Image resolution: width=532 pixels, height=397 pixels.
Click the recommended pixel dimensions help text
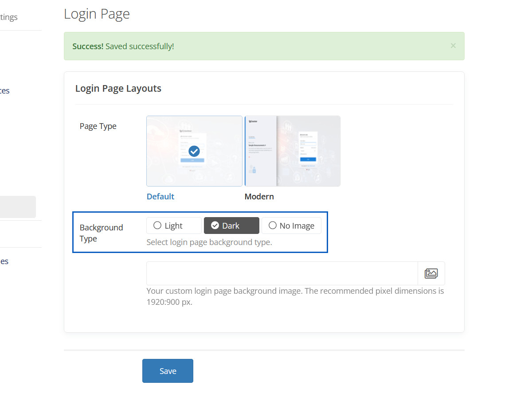click(x=295, y=297)
